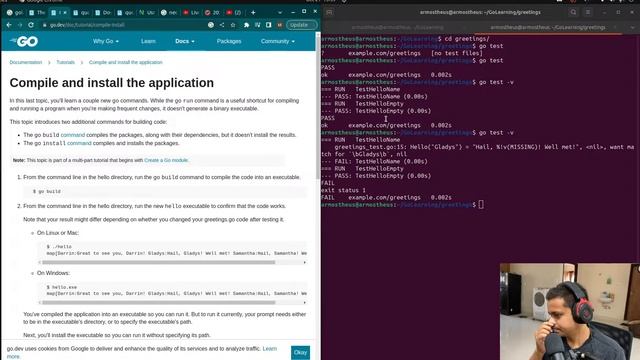Viewport: 640px width, 360px height.
Task: Open the side panel icon in Chrome
Action: click(269, 25)
